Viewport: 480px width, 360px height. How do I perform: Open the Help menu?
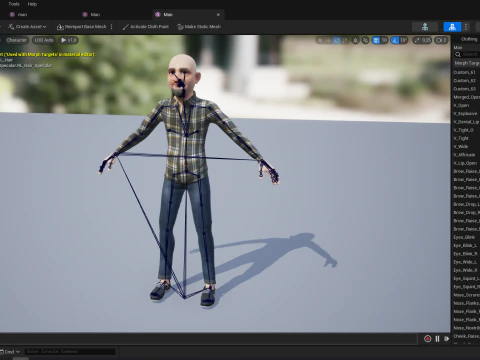[x=32, y=4]
